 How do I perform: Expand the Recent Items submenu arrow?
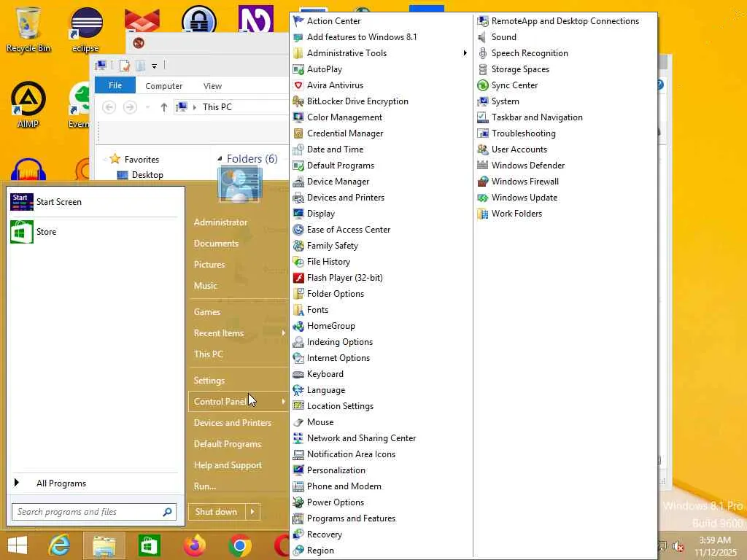(283, 333)
